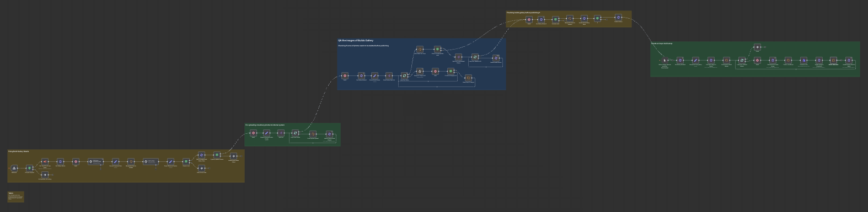Click the 'For uploading cloudinary photos' group title
The image size is (868, 212).
click(x=265, y=125)
